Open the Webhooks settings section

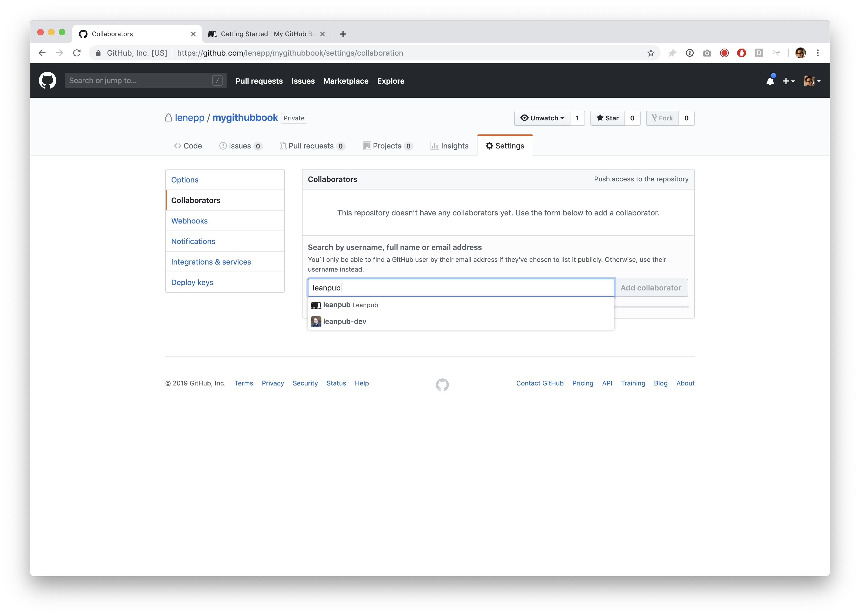[189, 221]
